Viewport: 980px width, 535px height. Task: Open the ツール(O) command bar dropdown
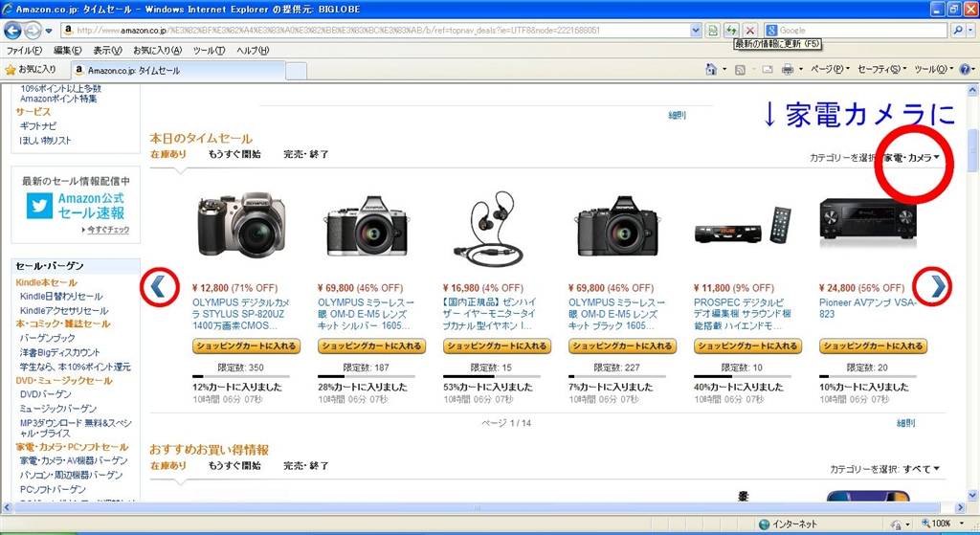pos(934,69)
